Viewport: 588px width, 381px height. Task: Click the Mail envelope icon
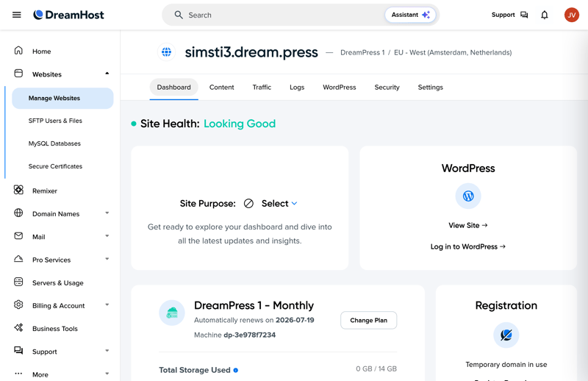click(18, 235)
